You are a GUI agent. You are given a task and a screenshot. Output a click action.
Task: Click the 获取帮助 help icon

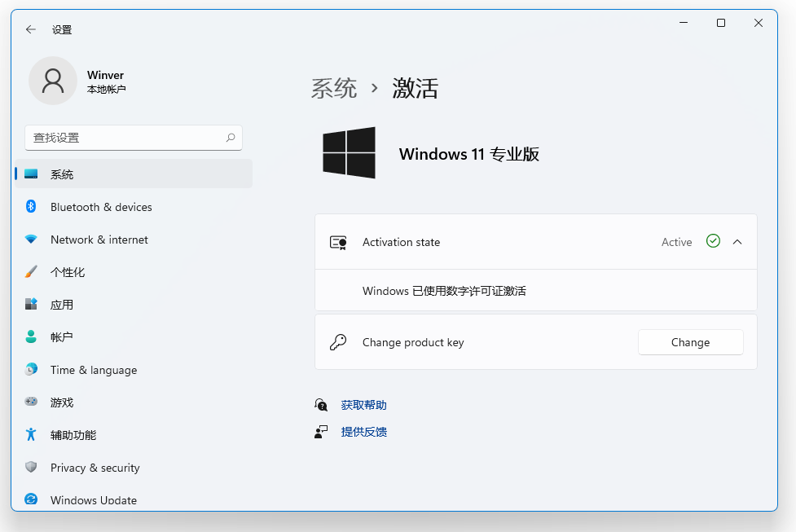(321, 405)
